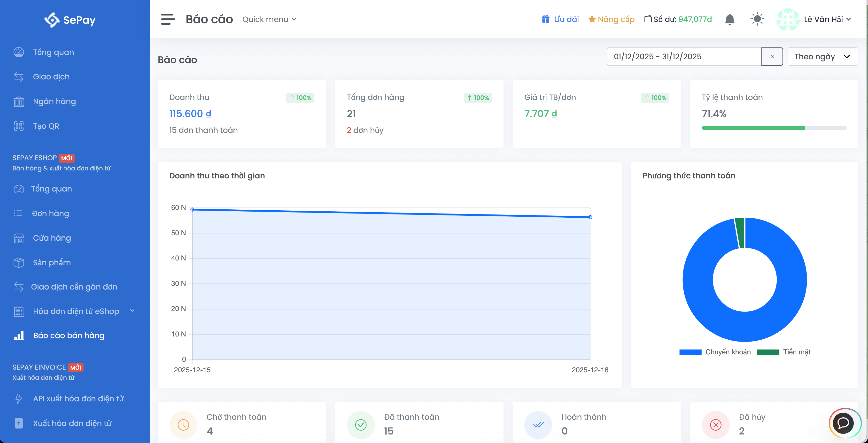Image resolution: width=868 pixels, height=443 pixels.
Task: Click the notification bell icon
Action: pos(729,20)
